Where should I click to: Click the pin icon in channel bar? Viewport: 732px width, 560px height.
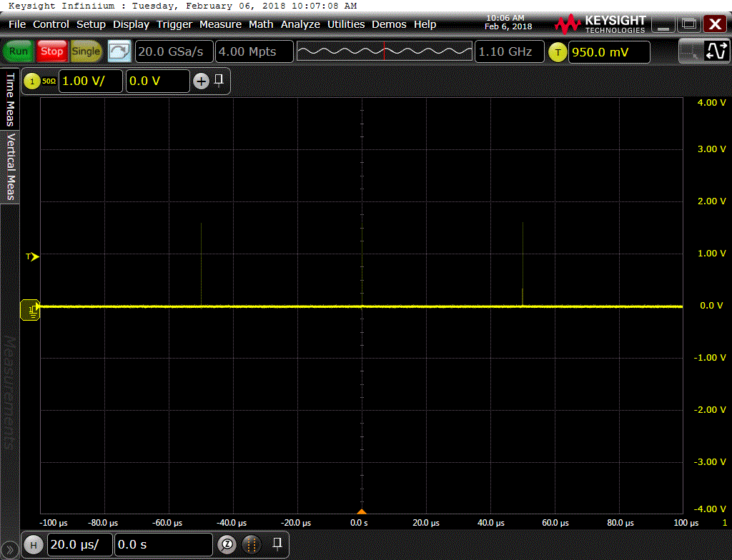219,80
